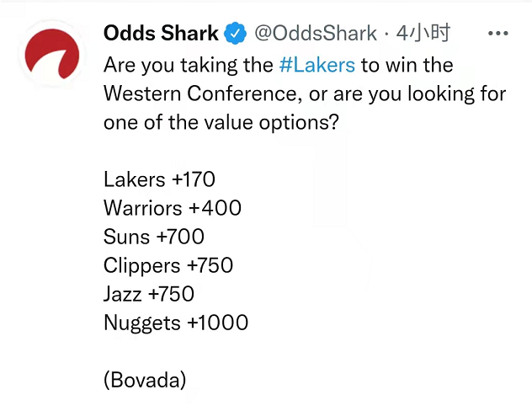Click the words "to win the" after the hashtag
The width and height of the screenshot is (532, 411).
407,65
